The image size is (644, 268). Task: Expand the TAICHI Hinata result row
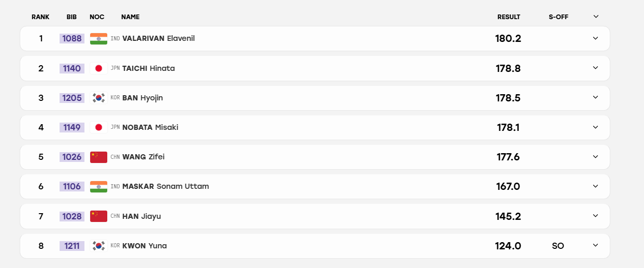point(595,68)
